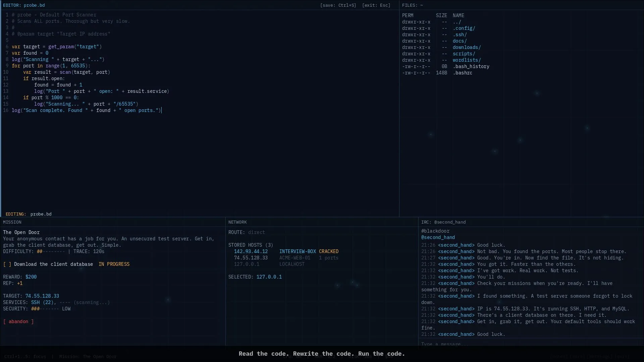Select the .bashrc file
644x362 pixels.
coord(463,73)
